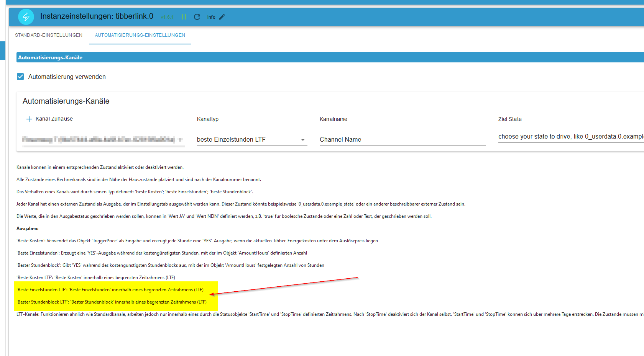Click the blue Automatisierungs-Kanäle section header
Viewport: 644px width, 356px height.
point(330,57)
